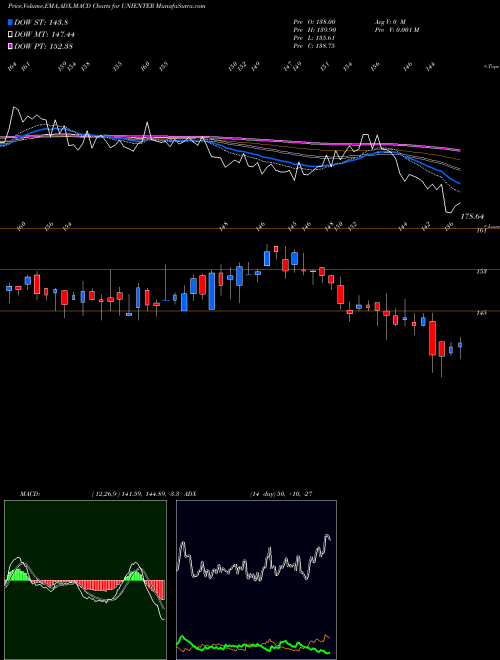The image size is (500, 660).
Task: Click the MACD (12,26,9) parameter values text
Action: click(136, 494)
